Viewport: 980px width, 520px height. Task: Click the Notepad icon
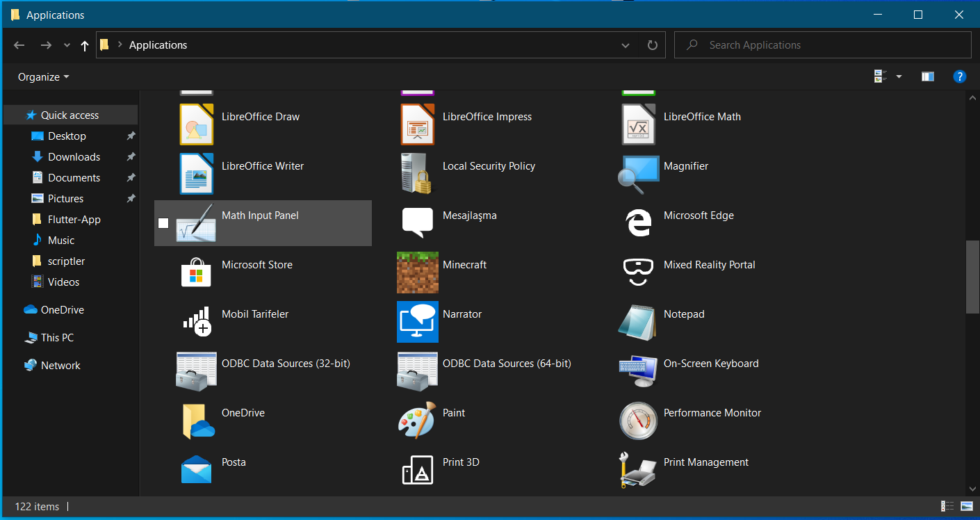(639, 322)
